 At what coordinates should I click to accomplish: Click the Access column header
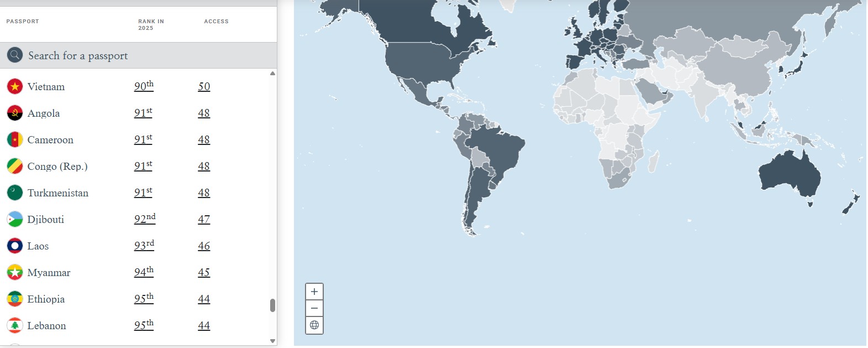pos(216,22)
